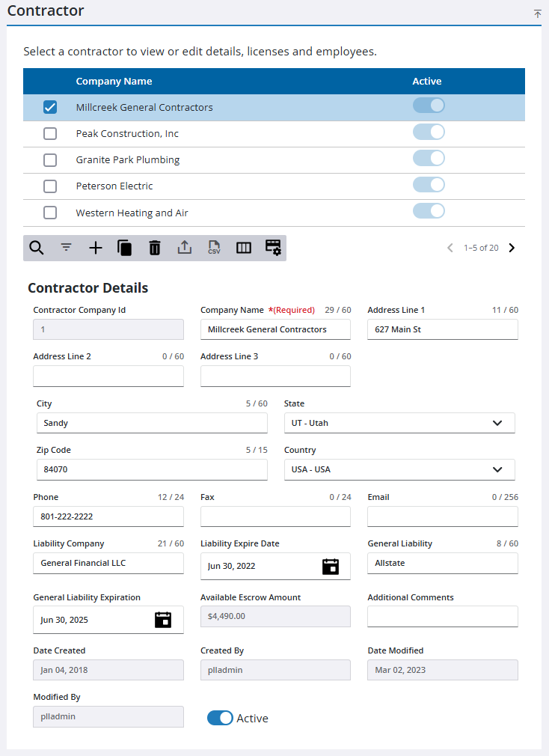The height and width of the screenshot is (756, 549).
Task: Go to the next page of contractors
Action: 512,247
